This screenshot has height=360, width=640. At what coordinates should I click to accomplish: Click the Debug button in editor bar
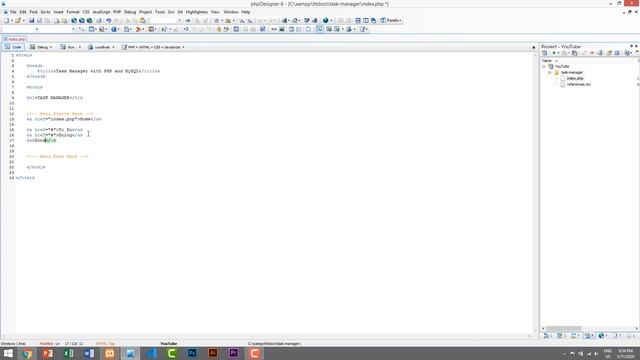40,47
